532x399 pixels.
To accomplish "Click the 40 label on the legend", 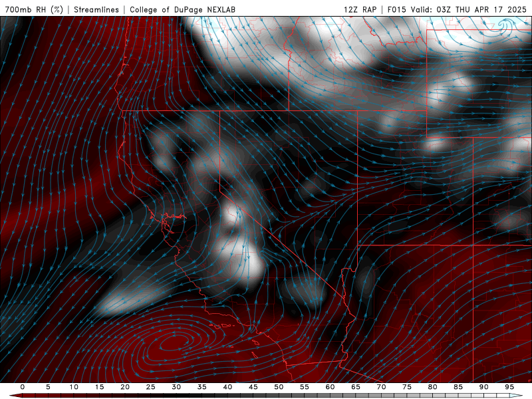I will [227, 387].
